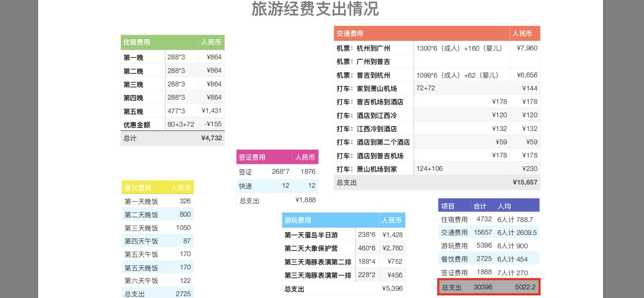This screenshot has height=298, width=644.
Task: Select the ¥2,760 cell
Action: [392, 248]
